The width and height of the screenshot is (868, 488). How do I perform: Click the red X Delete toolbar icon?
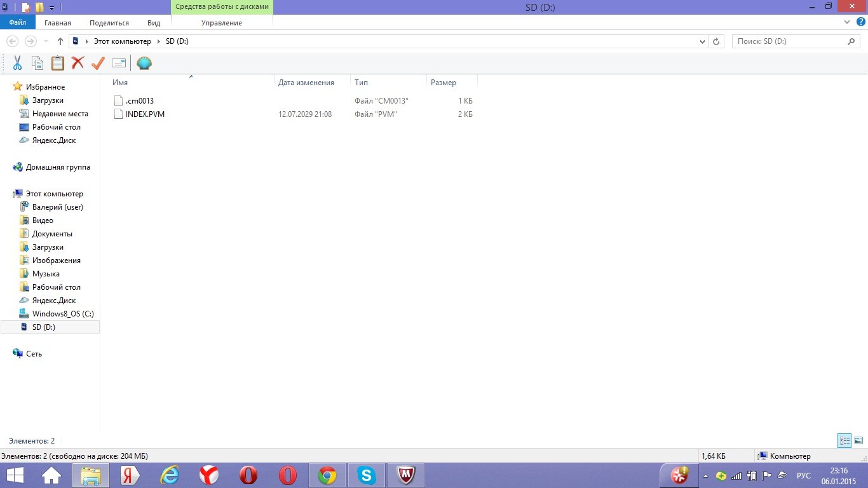pyautogui.click(x=78, y=63)
